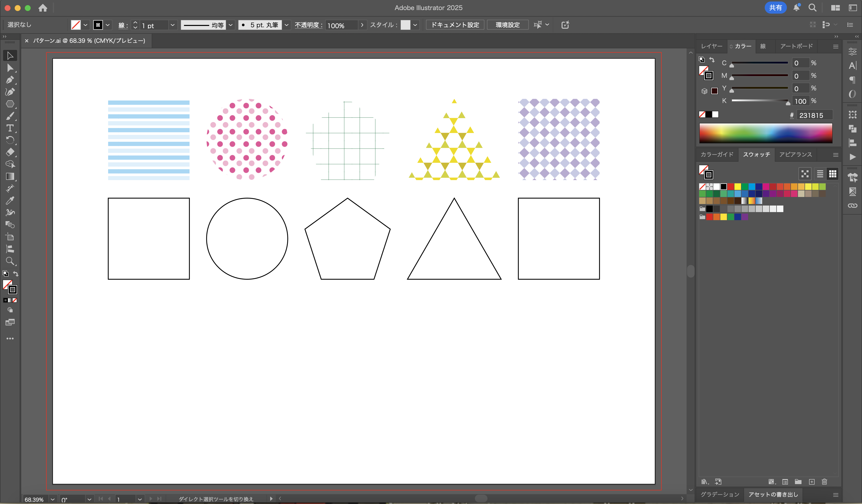Open スタイル graphic style dropdown
The width and height of the screenshot is (862, 504).
(415, 25)
